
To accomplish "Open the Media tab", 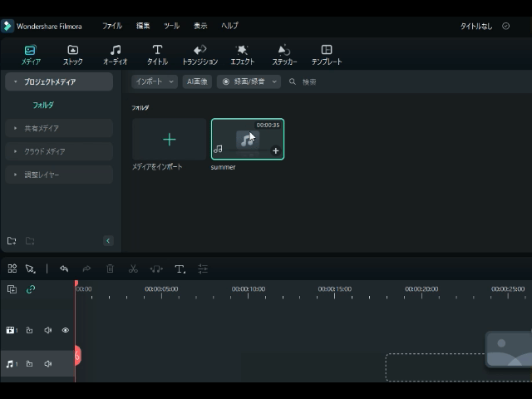I will click(31, 55).
